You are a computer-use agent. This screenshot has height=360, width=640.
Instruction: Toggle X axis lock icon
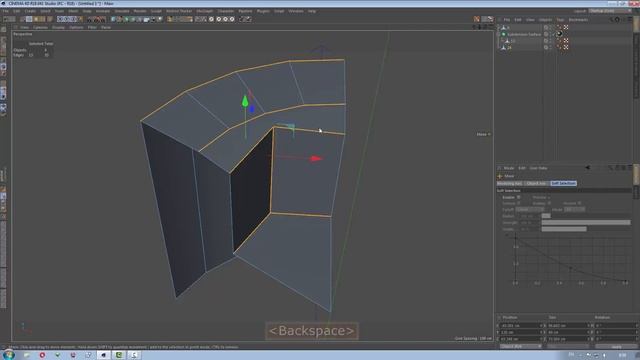[x=60, y=19]
